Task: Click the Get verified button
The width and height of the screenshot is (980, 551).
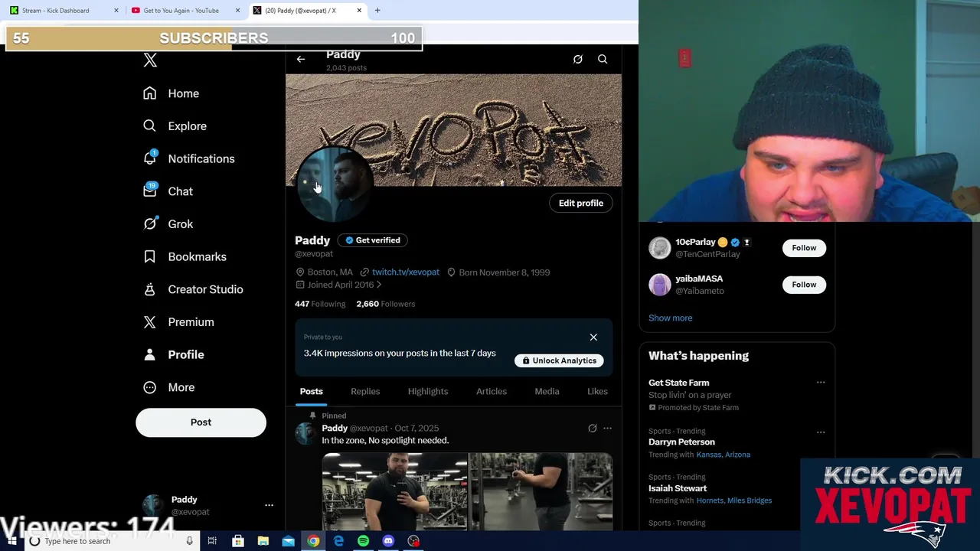Action: click(372, 240)
